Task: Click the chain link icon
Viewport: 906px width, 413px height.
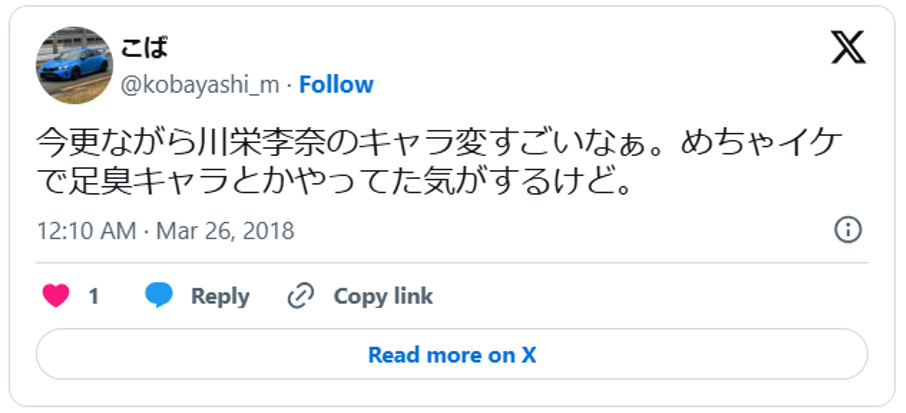Action: click(x=300, y=296)
